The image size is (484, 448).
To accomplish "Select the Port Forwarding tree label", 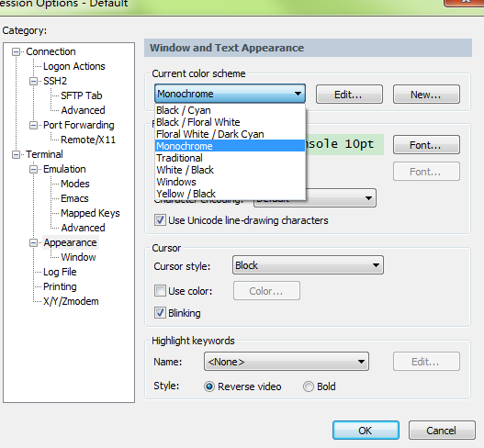I will pos(79,125).
